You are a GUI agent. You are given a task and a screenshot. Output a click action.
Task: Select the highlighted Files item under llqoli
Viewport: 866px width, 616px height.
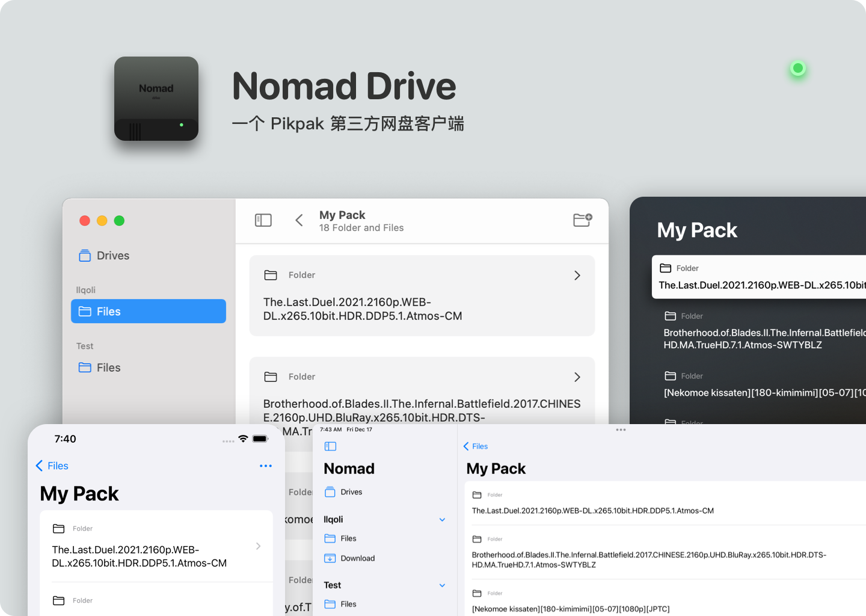[x=149, y=311]
